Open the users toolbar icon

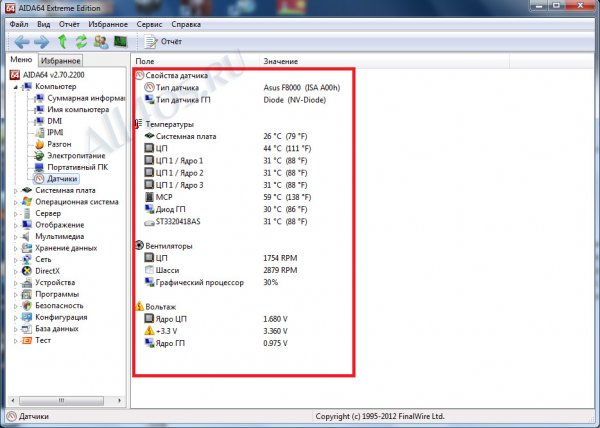(101, 42)
